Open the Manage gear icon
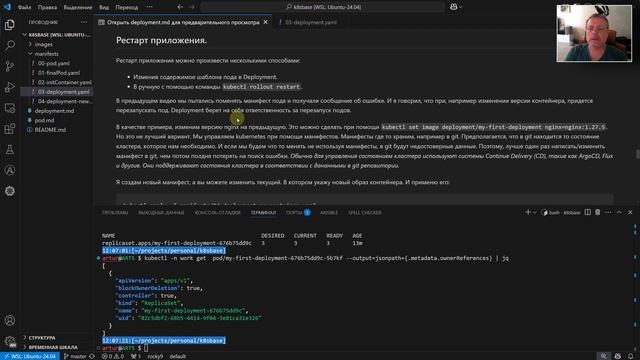The height and width of the screenshot is (360, 640). point(10,341)
